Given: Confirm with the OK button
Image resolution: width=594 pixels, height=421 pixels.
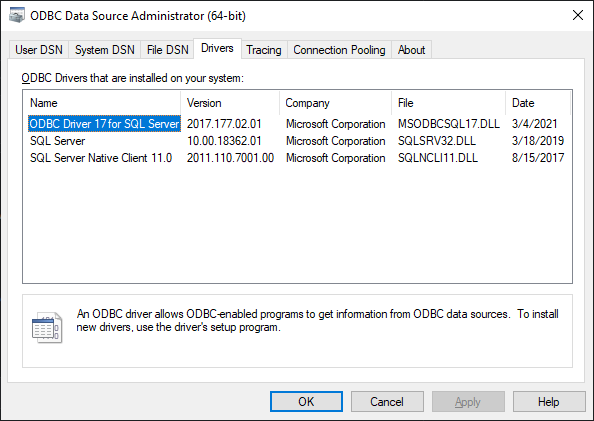Looking at the screenshot, I should [306, 402].
